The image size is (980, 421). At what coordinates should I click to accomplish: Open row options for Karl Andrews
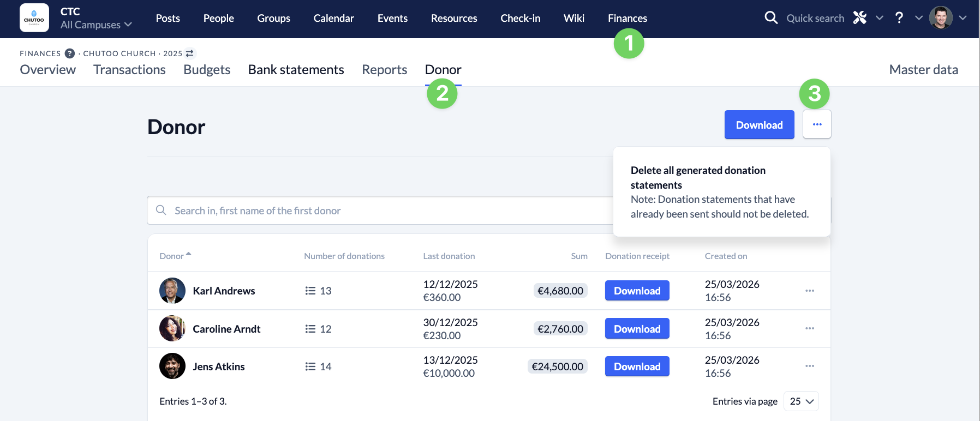810,291
